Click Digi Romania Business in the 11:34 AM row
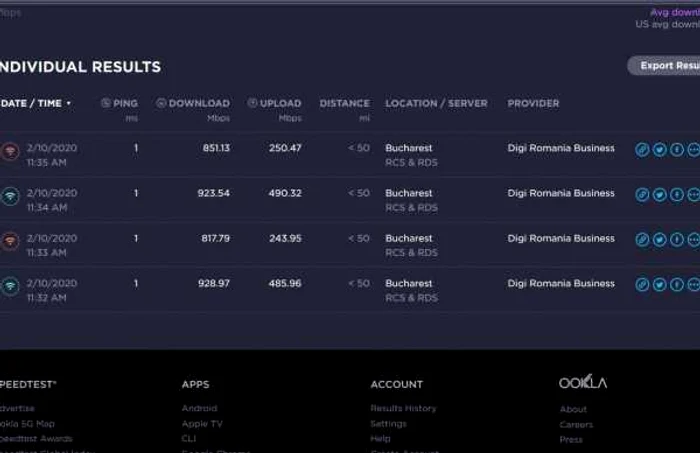 coord(561,193)
